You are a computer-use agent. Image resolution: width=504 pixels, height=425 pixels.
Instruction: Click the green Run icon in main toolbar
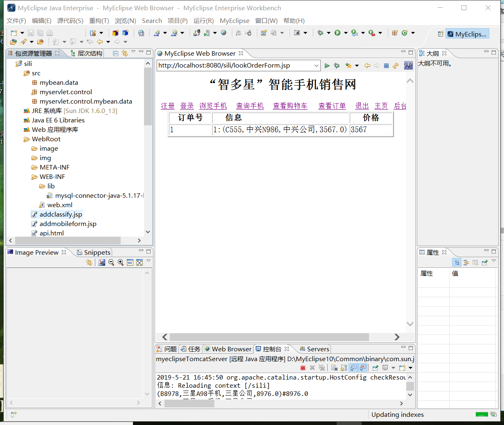pyautogui.click(x=337, y=33)
